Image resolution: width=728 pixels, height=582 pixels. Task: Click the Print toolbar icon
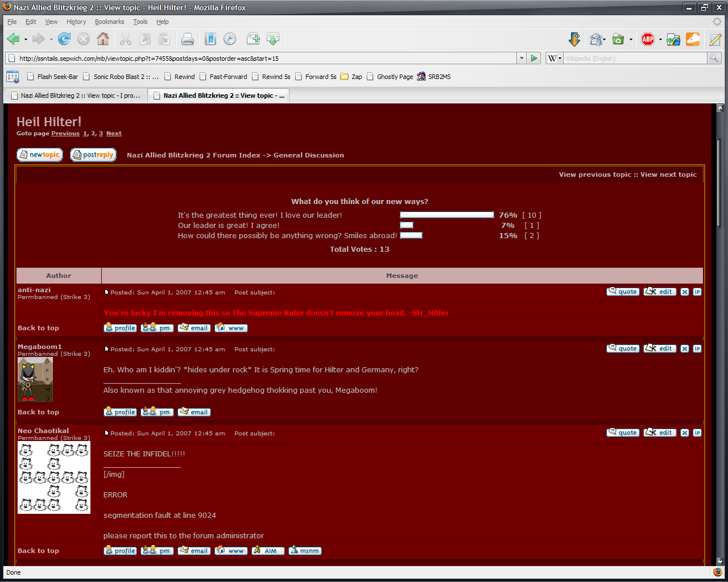tap(187, 39)
